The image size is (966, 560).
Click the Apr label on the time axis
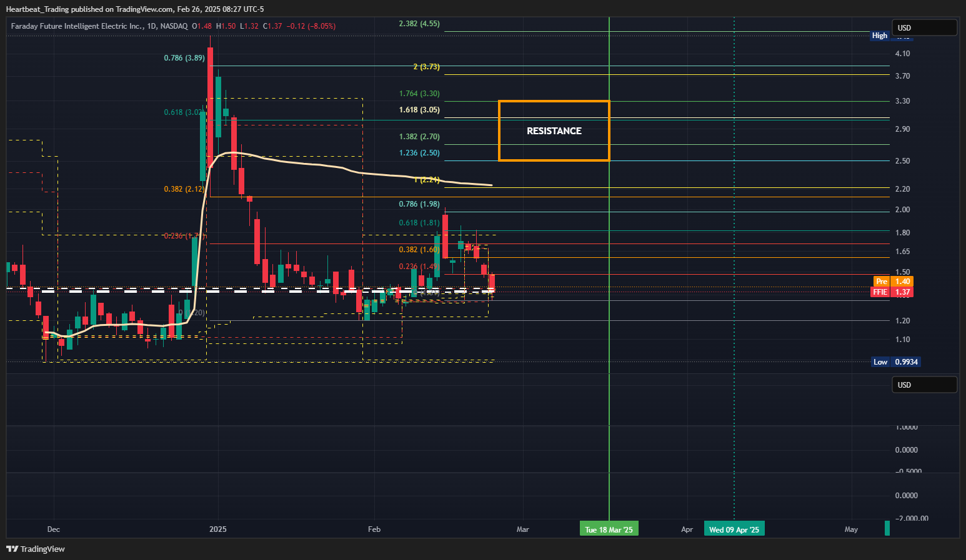click(687, 529)
